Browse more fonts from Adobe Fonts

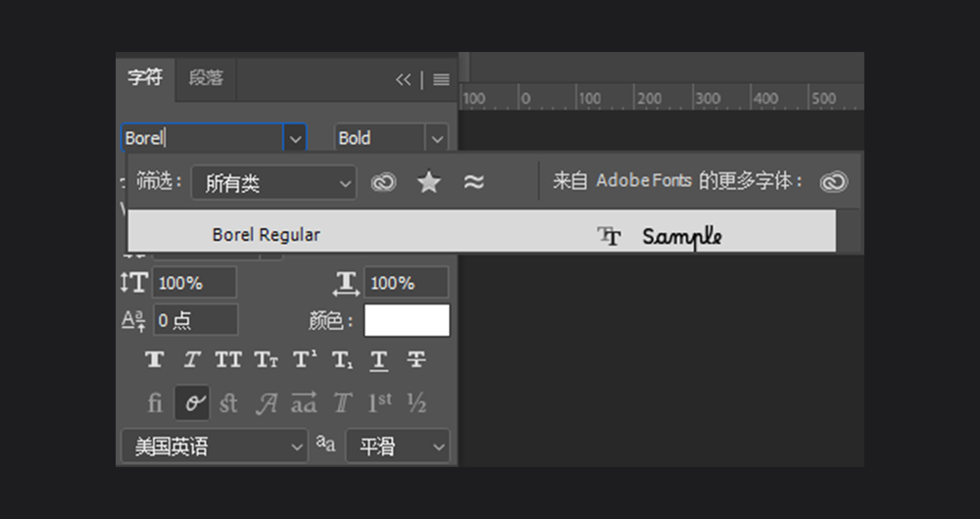pos(833,182)
